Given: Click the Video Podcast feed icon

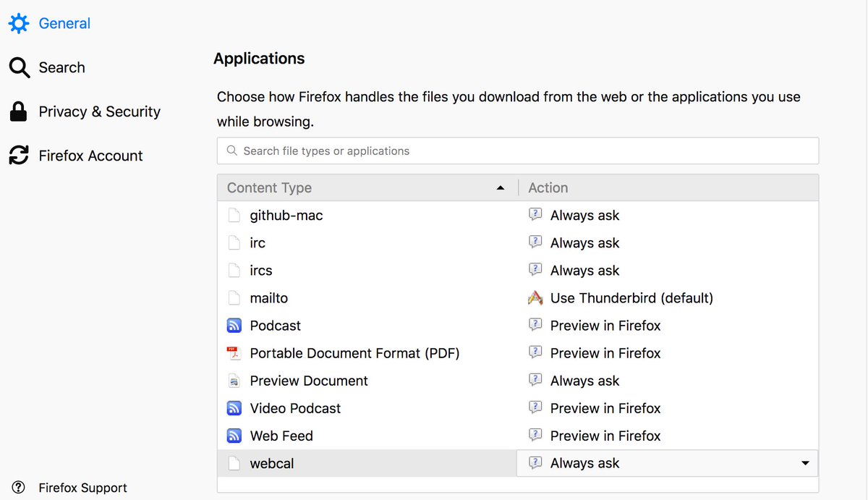Looking at the screenshot, I should [234, 408].
